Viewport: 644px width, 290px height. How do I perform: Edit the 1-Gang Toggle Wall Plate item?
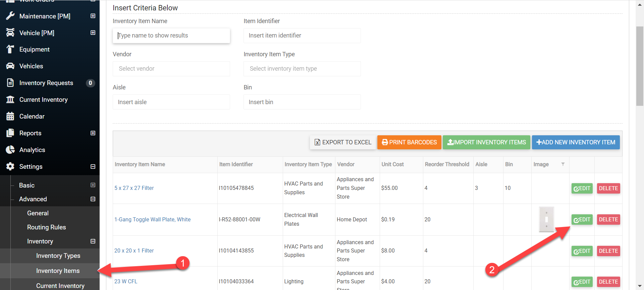(582, 220)
